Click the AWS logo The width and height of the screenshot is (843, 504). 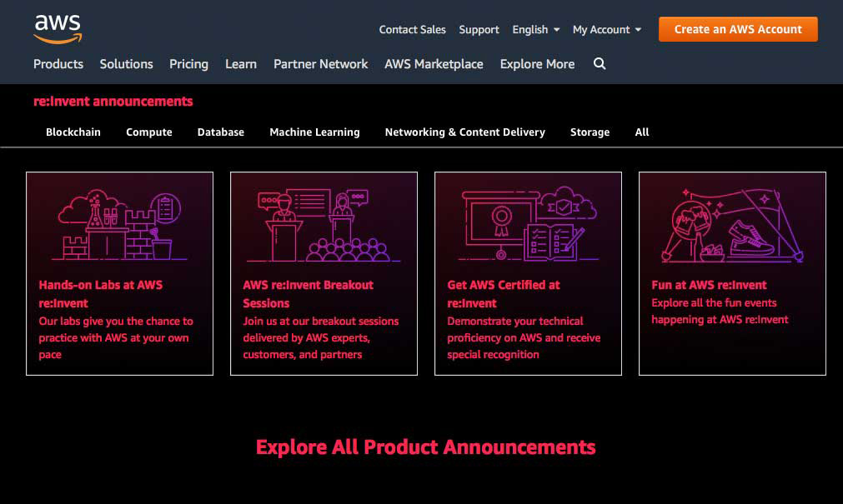pyautogui.click(x=58, y=29)
